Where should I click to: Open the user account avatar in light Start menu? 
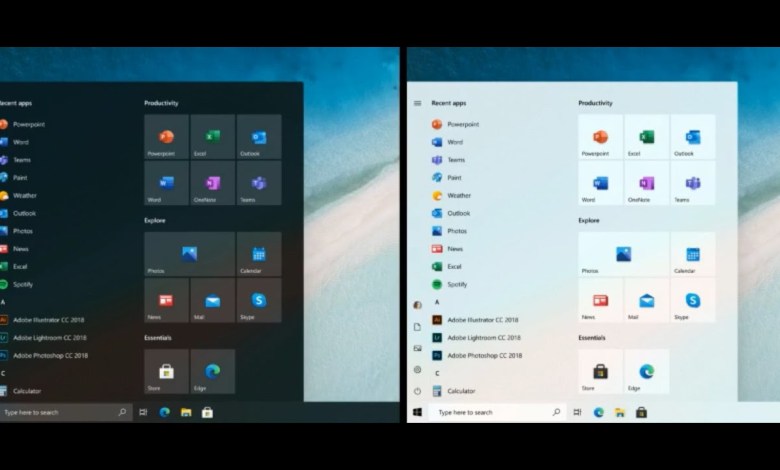417,305
